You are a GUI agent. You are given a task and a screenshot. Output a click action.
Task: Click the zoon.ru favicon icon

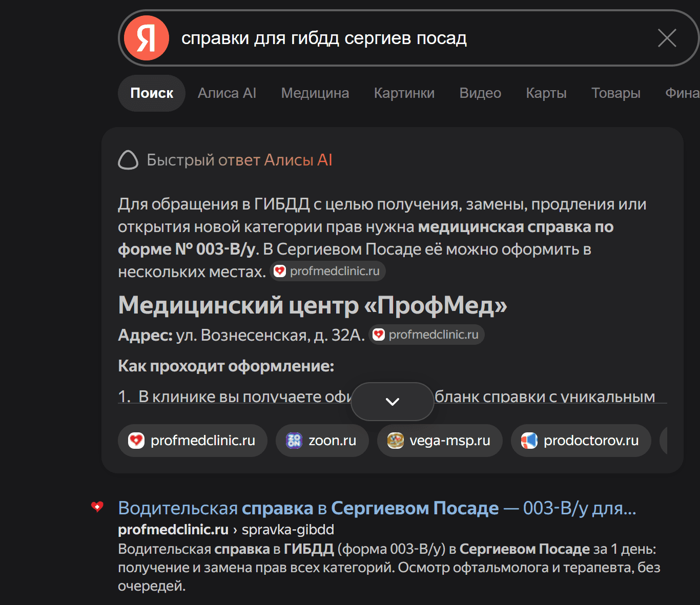tap(294, 441)
